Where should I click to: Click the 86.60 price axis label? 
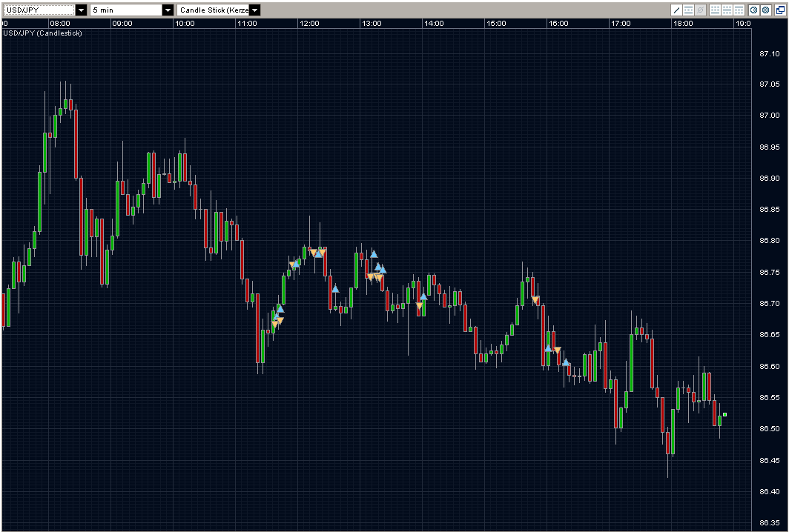pyautogui.click(x=770, y=366)
